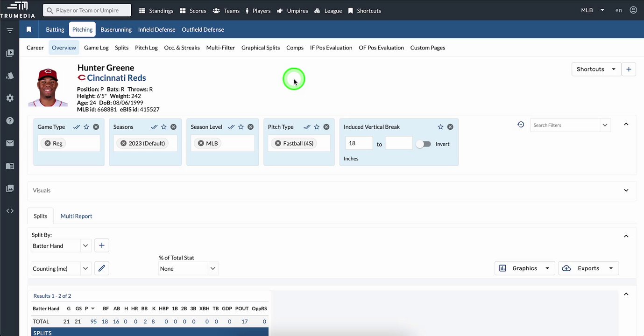Screen dimensions: 644x336
Task: Switch to the Baserunning tab
Action: (116, 29)
